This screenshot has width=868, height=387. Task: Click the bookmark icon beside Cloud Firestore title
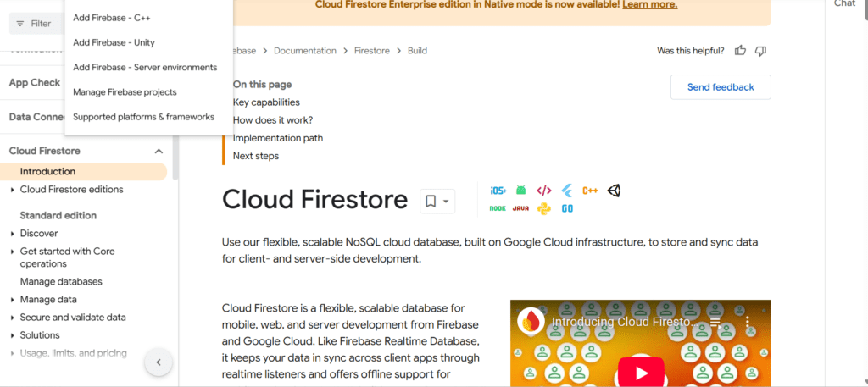click(431, 202)
